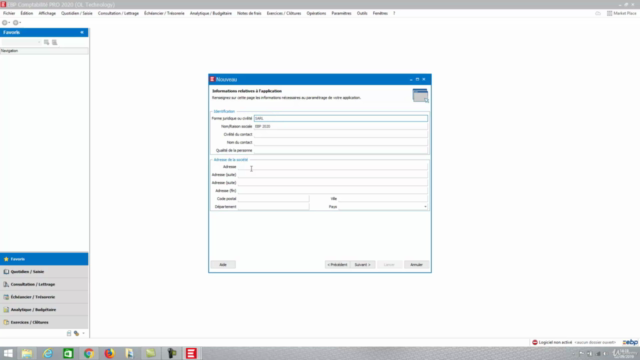Open the Fenêtres menu
Viewport: 640px width, 360px height.
pyautogui.click(x=380, y=13)
